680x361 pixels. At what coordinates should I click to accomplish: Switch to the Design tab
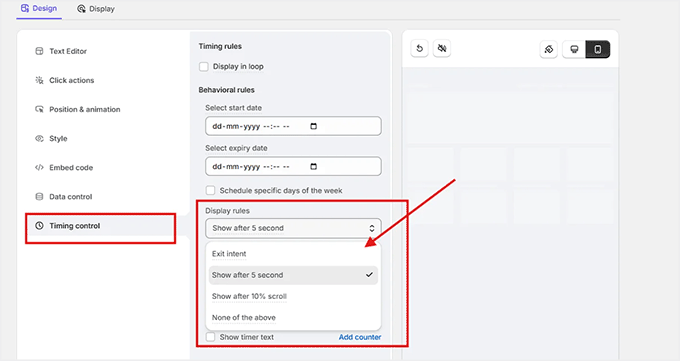pos(39,9)
